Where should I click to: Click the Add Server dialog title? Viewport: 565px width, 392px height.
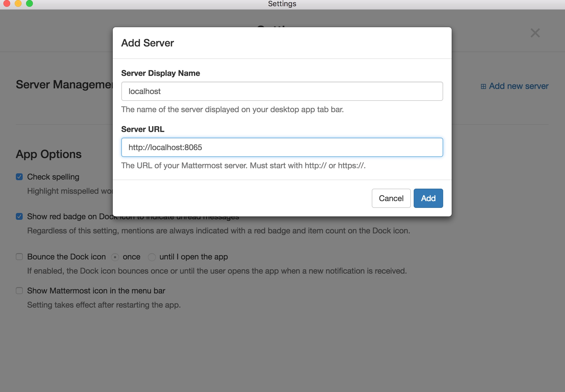pyautogui.click(x=147, y=43)
